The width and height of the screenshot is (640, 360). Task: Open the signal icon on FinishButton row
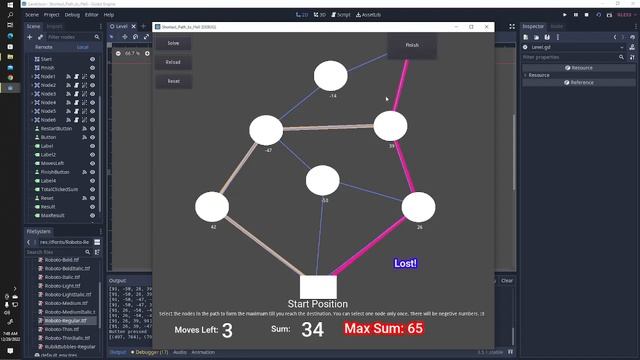tap(84, 172)
